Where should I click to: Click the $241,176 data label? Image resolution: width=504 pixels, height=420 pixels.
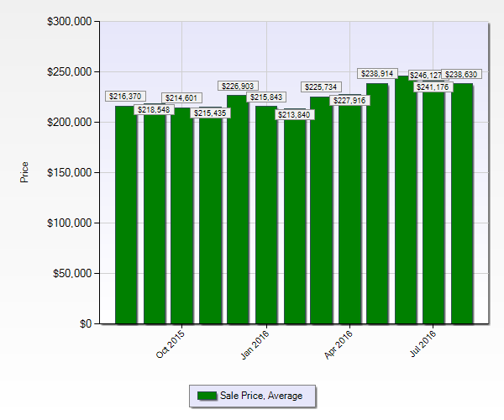point(433,87)
